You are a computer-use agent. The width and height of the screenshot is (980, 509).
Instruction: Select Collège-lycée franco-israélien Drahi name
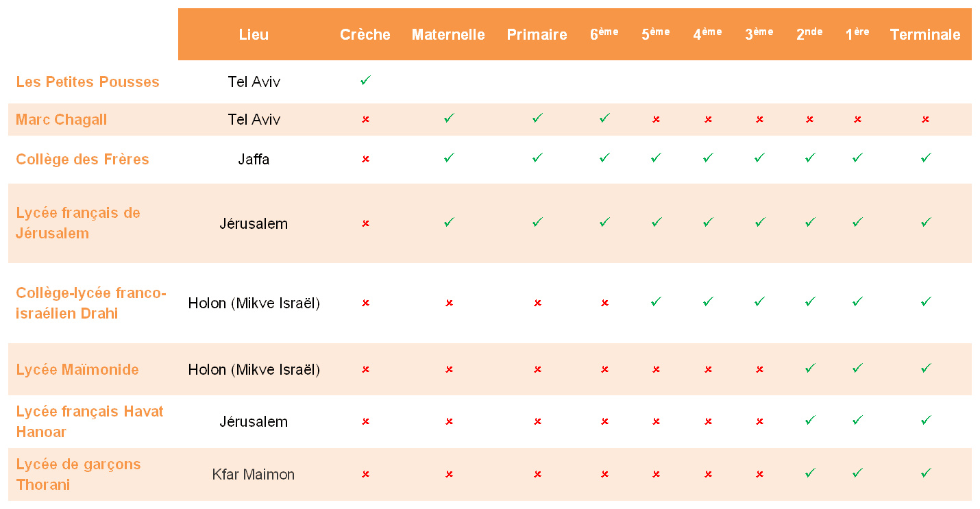pos(90,303)
